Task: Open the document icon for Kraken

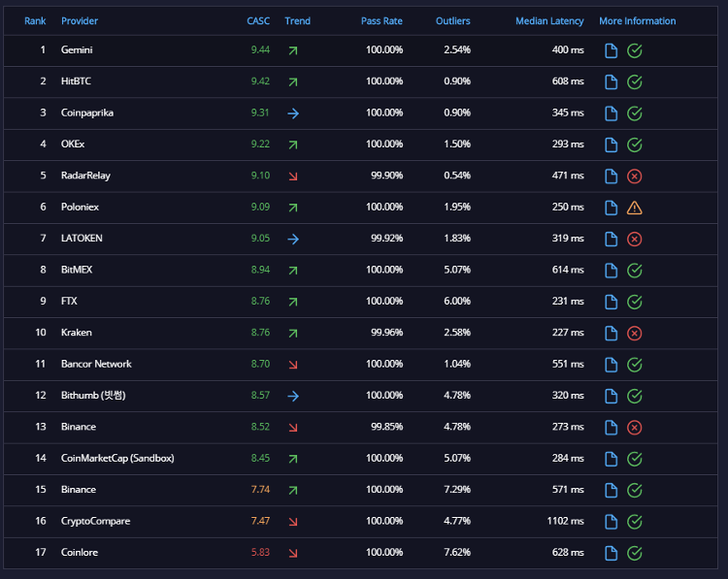Action: pyautogui.click(x=611, y=333)
